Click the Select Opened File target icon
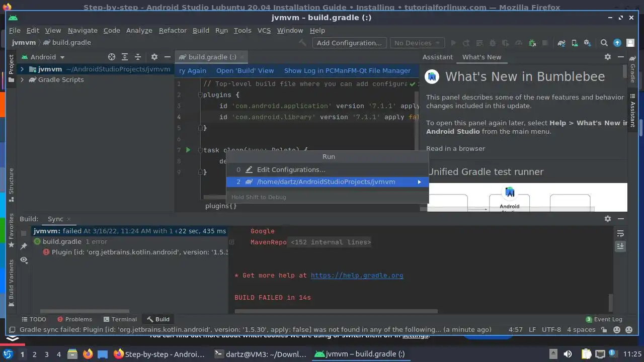 [112, 57]
